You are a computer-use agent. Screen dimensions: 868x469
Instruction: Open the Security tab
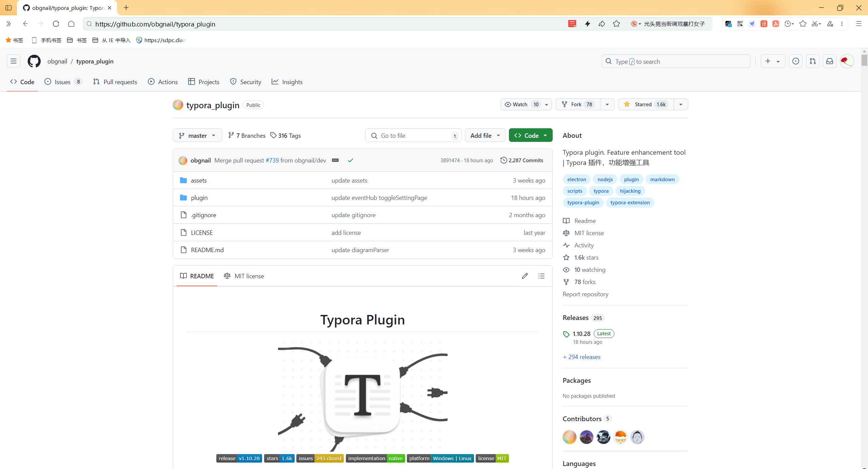tap(246, 82)
